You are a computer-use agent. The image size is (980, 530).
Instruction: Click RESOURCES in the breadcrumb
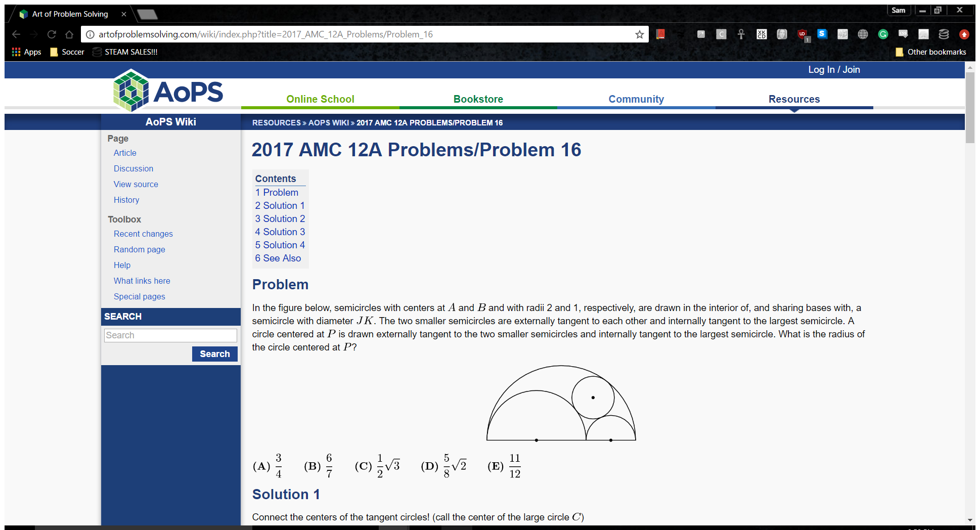coord(276,123)
